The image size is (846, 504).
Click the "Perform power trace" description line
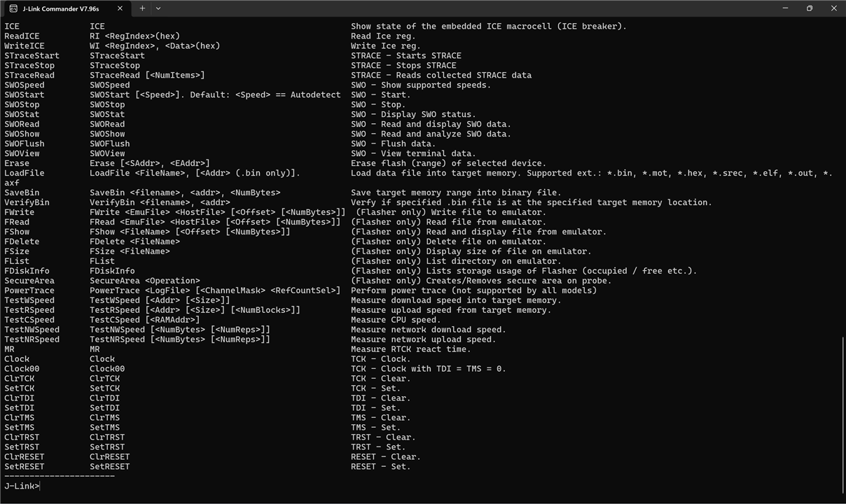pos(473,290)
